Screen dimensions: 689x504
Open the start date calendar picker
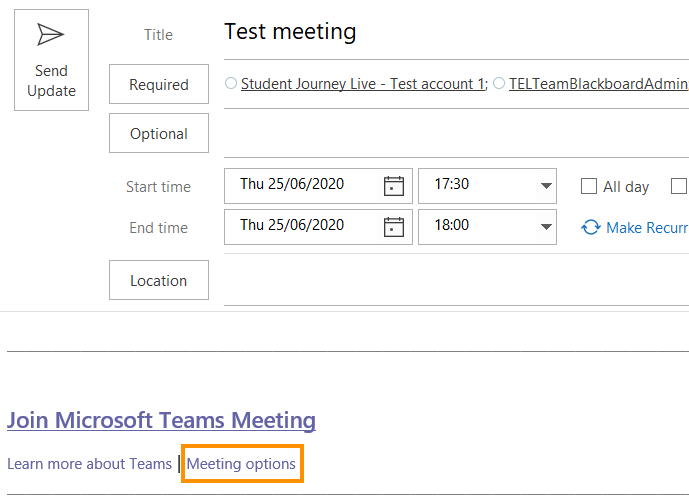pyautogui.click(x=394, y=186)
